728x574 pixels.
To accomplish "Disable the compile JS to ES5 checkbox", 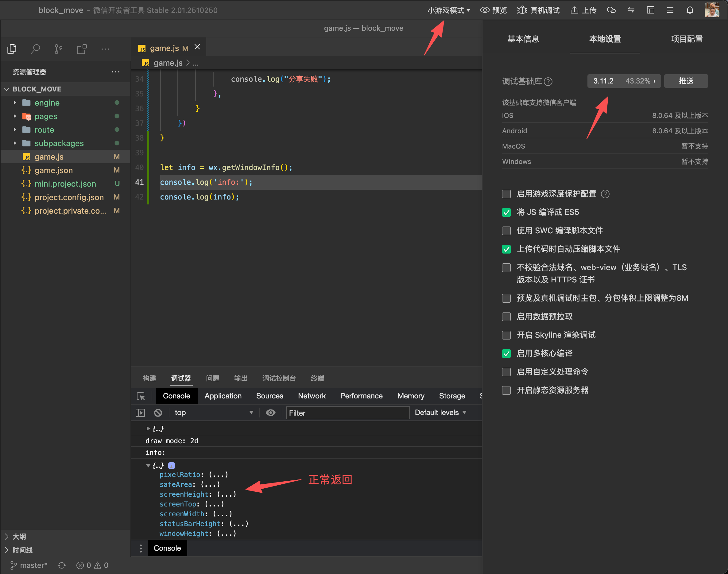I will click(506, 212).
